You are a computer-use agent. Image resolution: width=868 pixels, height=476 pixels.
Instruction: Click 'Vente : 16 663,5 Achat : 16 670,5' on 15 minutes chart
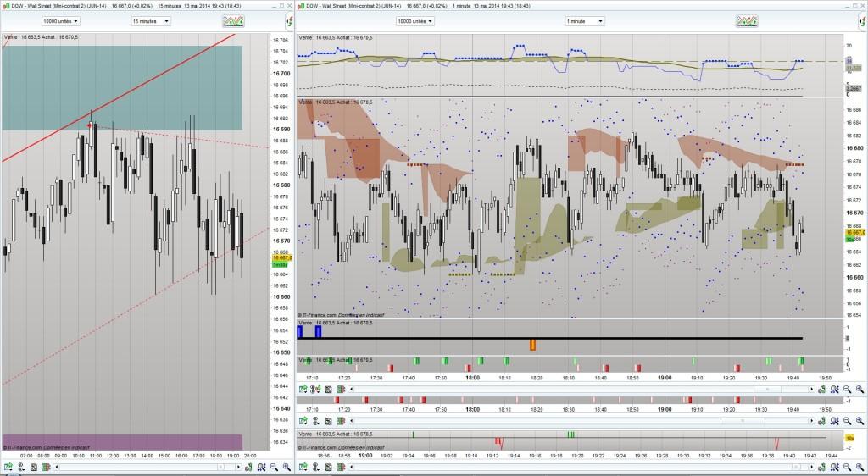pos(41,37)
